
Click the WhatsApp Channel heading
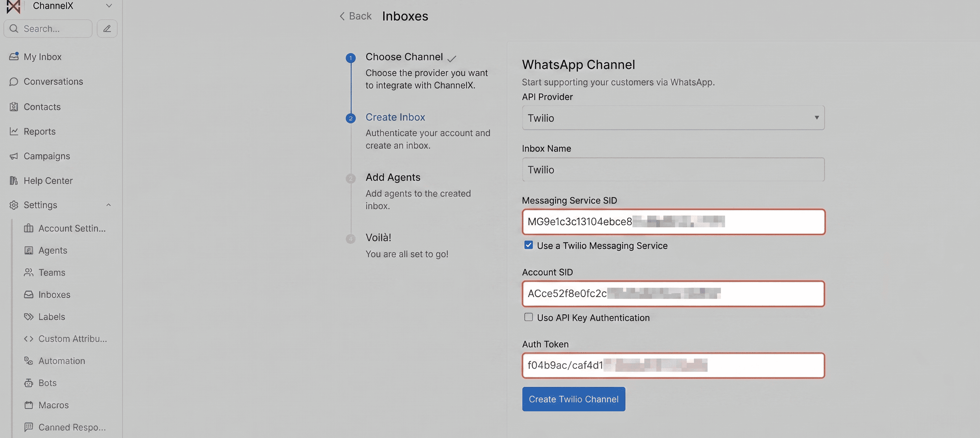click(578, 64)
